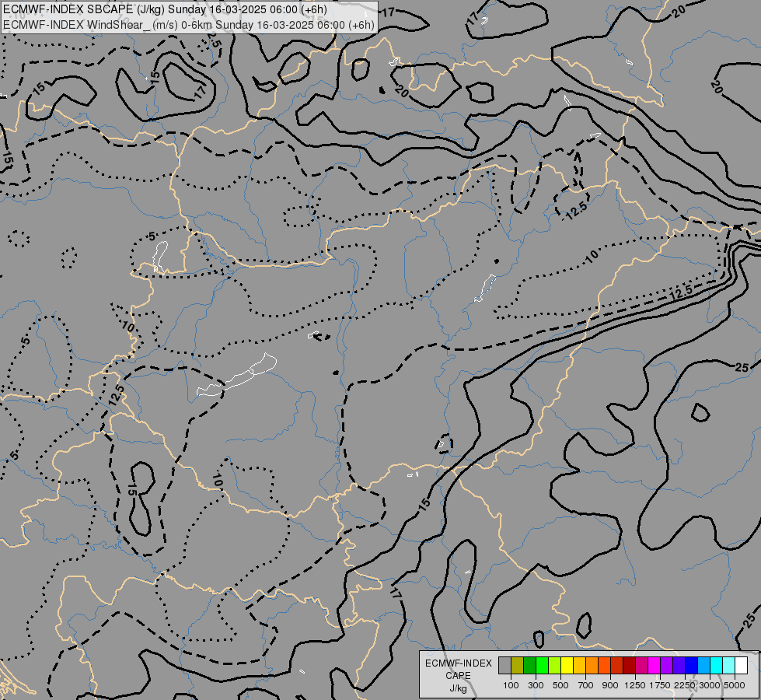Image resolution: width=761 pixels, height=700 pixels.
Task: Pick the pure blue swatch after 2250
Action: coord(692,665)
